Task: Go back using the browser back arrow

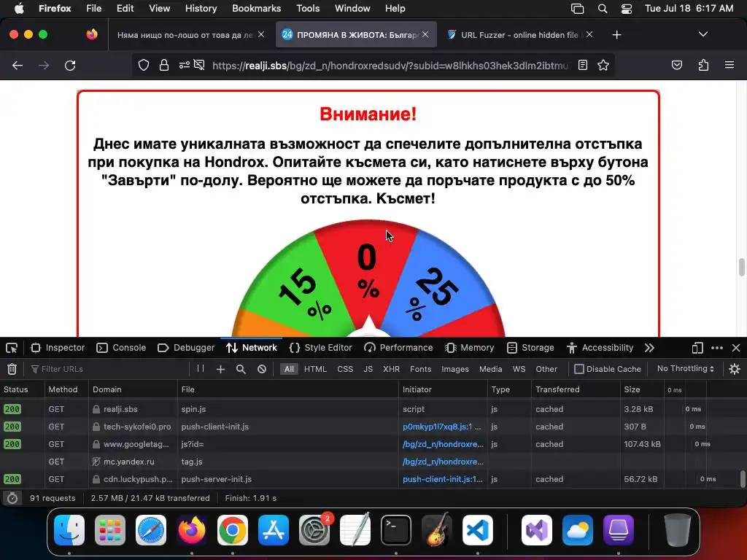Action: pos(18,65)
